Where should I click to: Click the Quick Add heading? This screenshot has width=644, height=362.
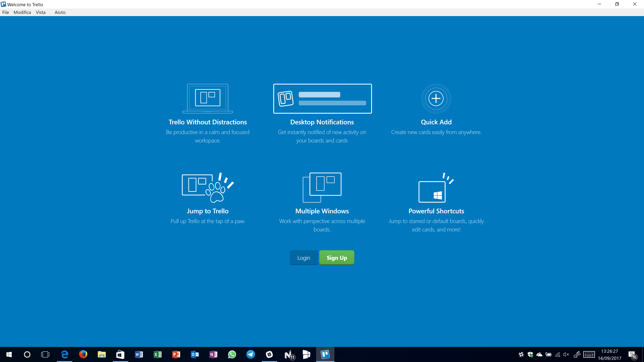[436, 122]
